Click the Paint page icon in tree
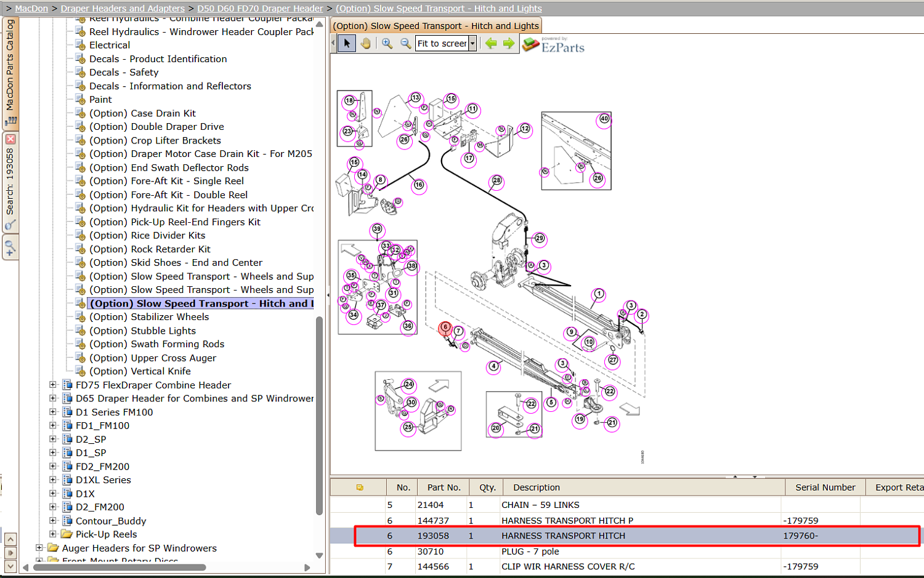Viewport: 924px width, 578px height. (x=80, y=99)
